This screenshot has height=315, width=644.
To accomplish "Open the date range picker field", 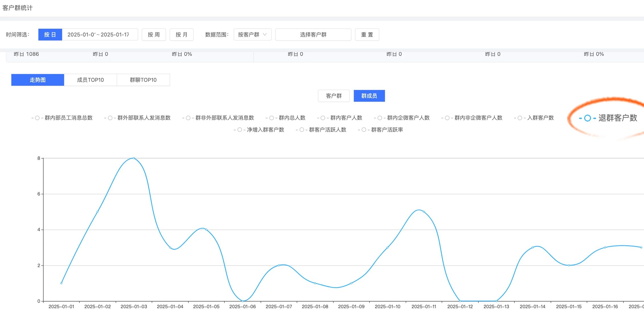I will pyautogui.click(x=100, y=35).
